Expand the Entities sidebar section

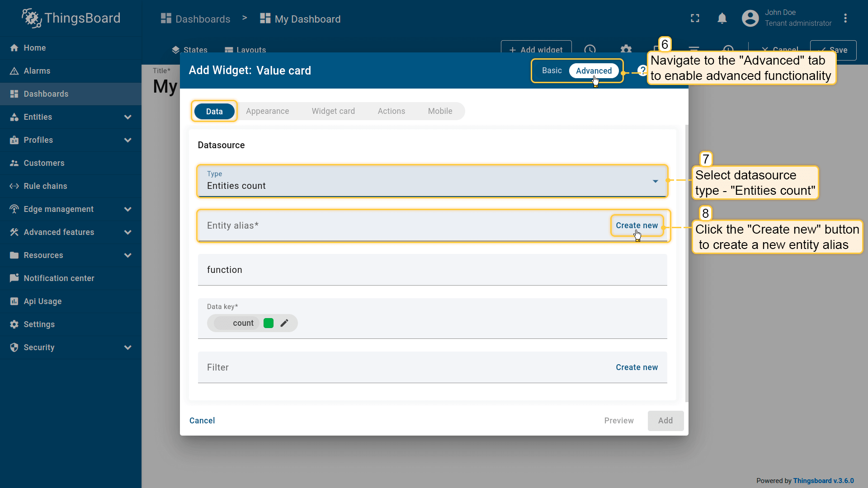127,117
